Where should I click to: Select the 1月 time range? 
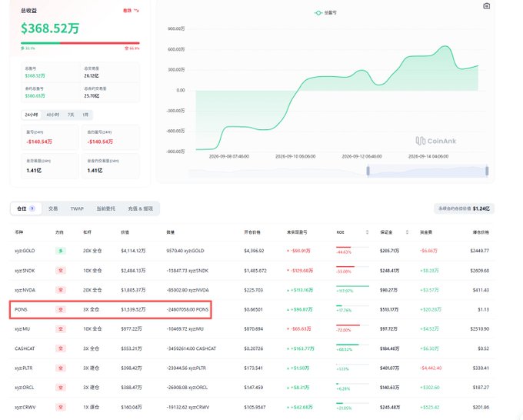(85, 115)
